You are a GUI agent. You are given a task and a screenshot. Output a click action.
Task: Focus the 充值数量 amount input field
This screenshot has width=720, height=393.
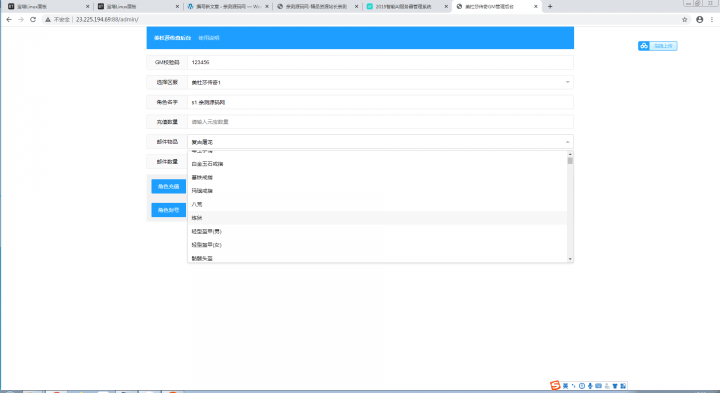point(380,122)
